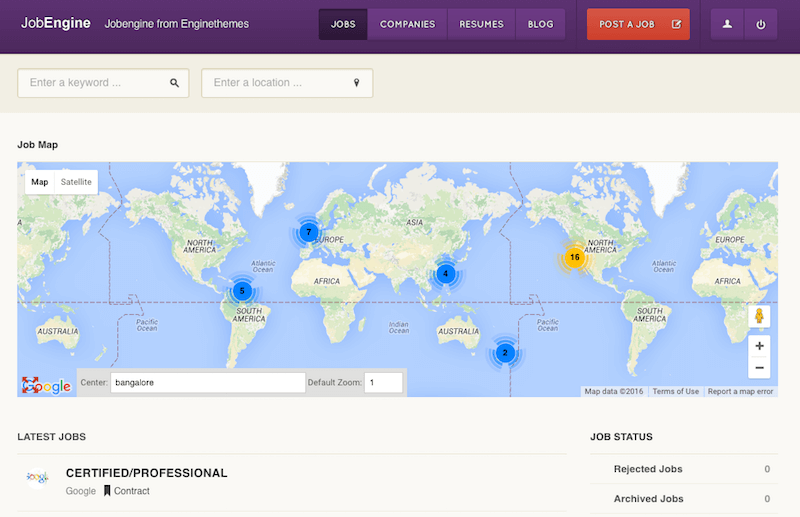Select the cluster marker with 7 jobs
The width and height of the screenshot is (800, 517).
click(308, 232)
